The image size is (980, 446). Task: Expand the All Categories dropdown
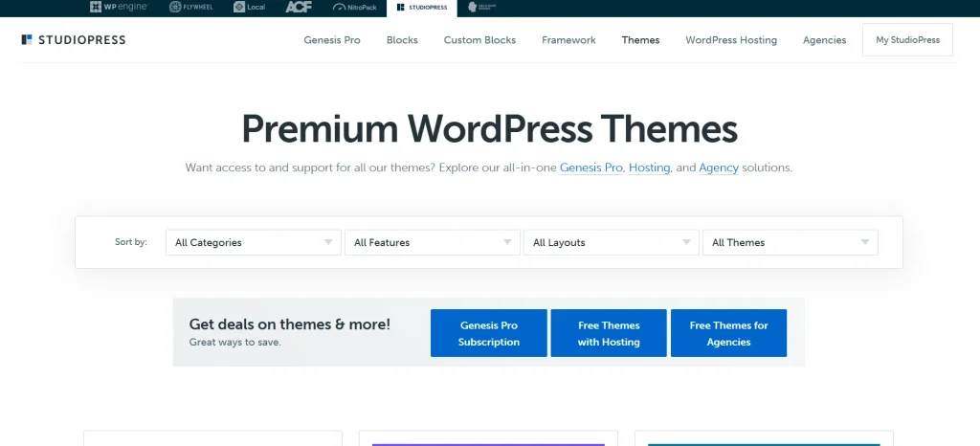coord(254,243)
